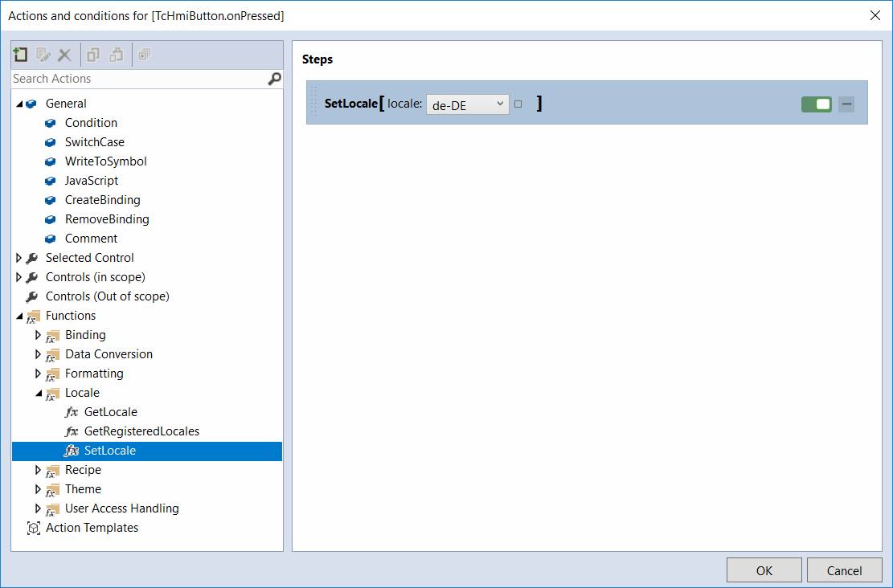Click the Duplicate toolbar icon

click(144, 55)
